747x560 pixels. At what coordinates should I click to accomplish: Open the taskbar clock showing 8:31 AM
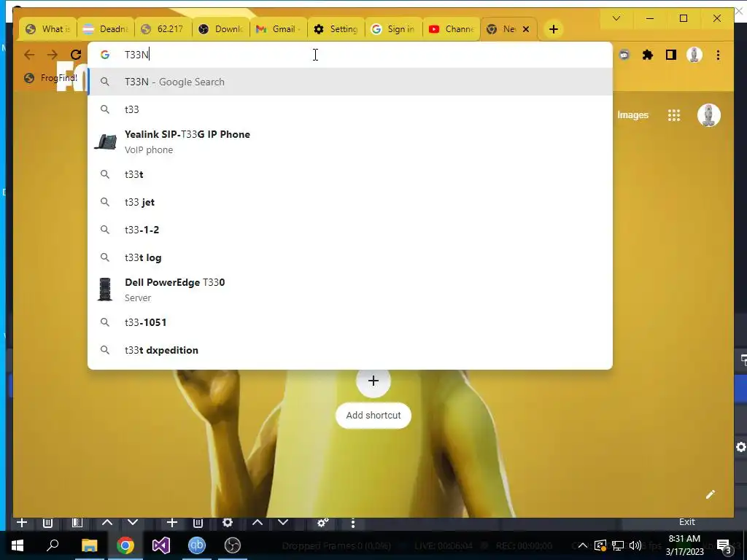[684, 545]
